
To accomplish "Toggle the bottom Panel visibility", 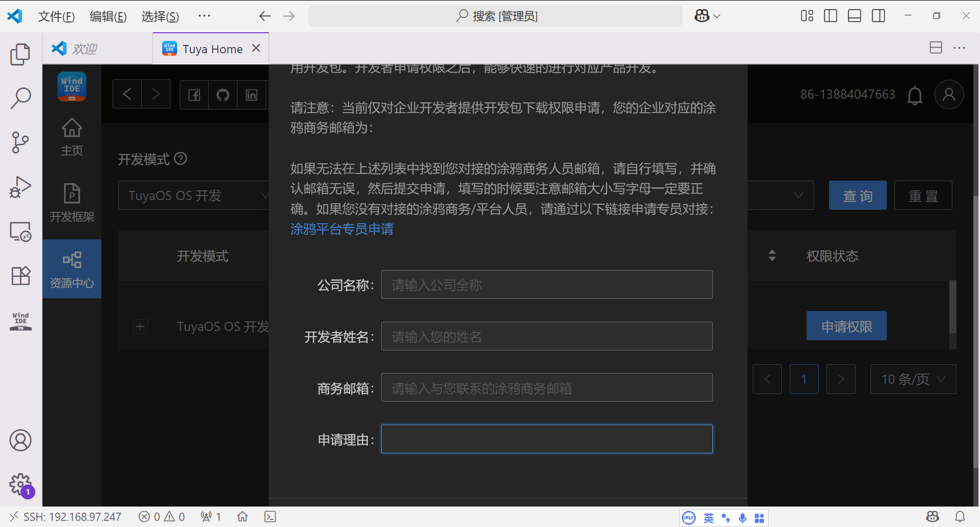I will [855, 16].
